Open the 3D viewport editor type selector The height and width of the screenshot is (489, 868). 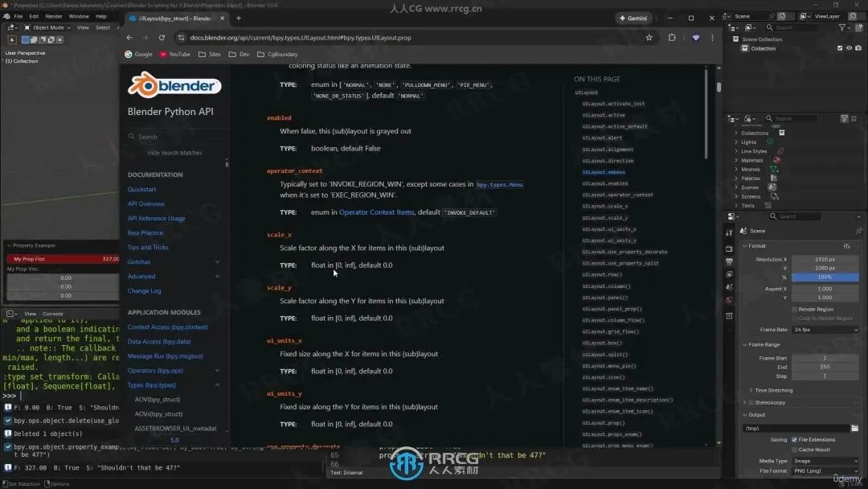pos(11,27)
